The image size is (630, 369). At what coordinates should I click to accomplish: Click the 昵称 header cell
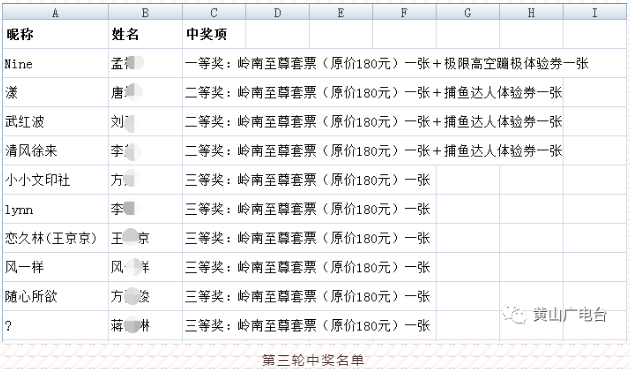[x=55, y=34]
